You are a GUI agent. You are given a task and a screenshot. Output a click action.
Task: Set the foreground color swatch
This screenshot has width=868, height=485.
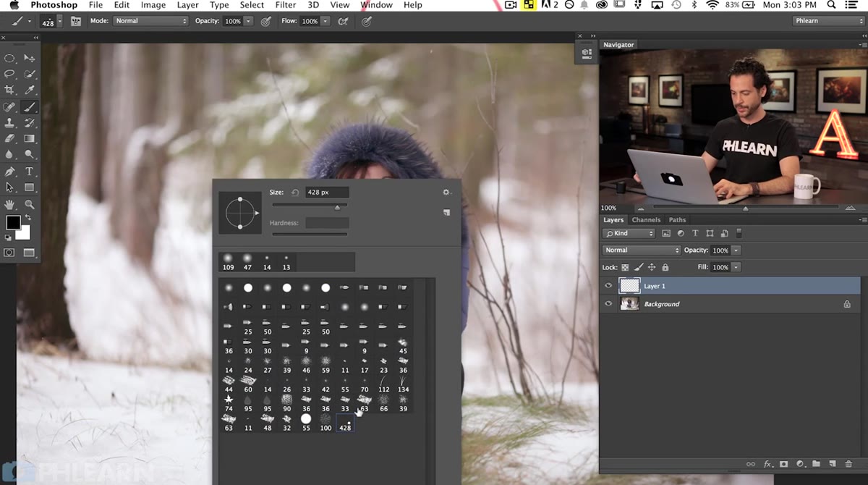pyautogui.click(x=13, y=222)
